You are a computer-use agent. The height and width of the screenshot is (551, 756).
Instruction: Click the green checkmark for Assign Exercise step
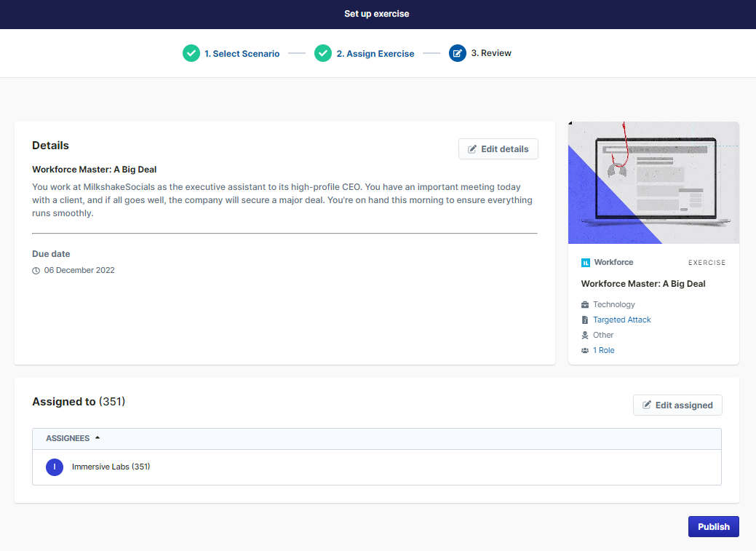click(323, 53)
